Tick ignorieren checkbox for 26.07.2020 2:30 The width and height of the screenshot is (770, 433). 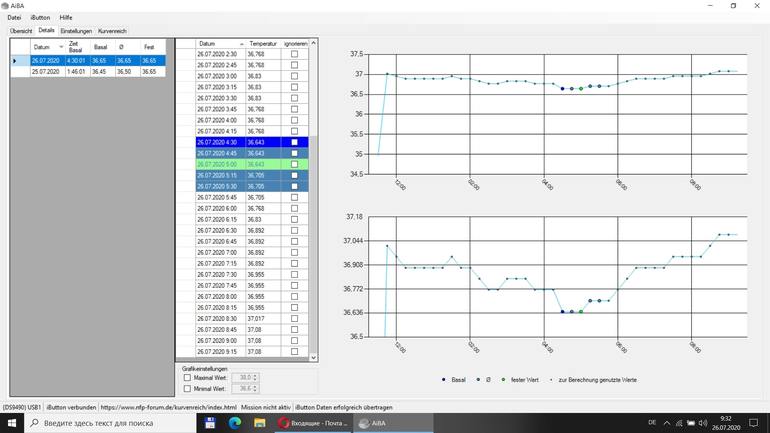click(294, 54)
